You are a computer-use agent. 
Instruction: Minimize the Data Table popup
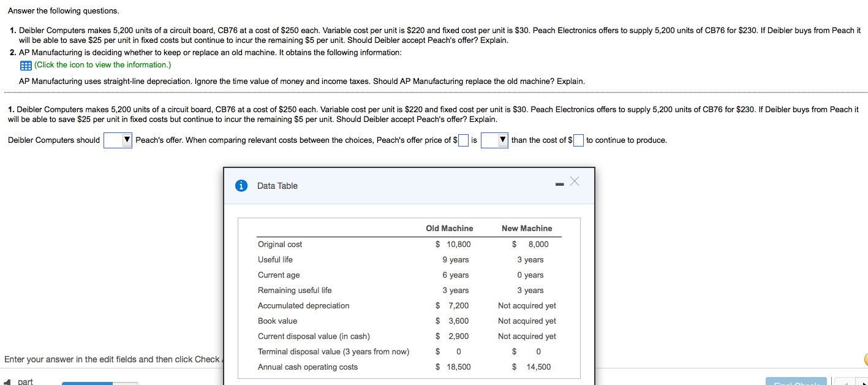coord(560,185)
